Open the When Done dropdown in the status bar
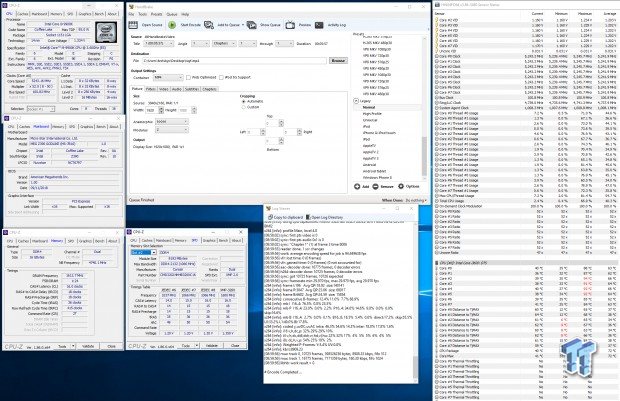The image size is (620, 401). [416, 200]
